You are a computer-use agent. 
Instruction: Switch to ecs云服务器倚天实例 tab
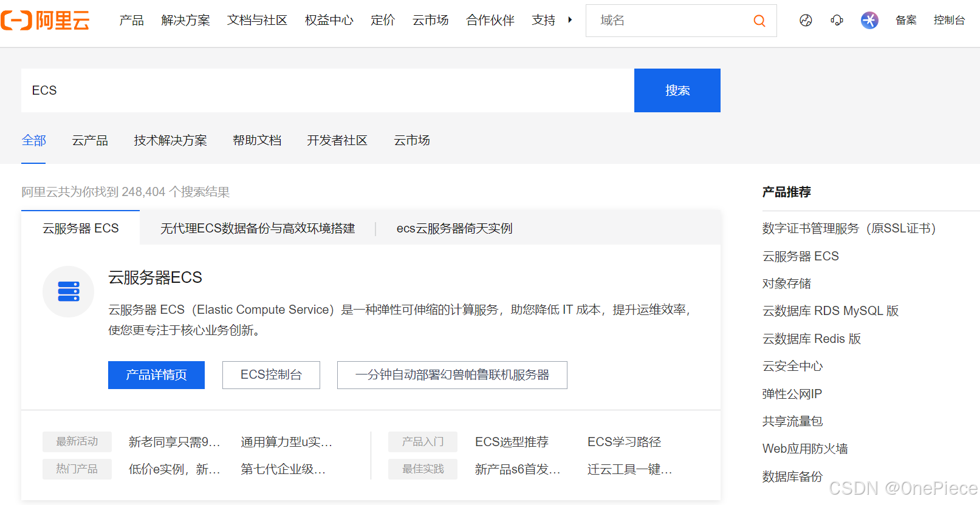(454, 228)
